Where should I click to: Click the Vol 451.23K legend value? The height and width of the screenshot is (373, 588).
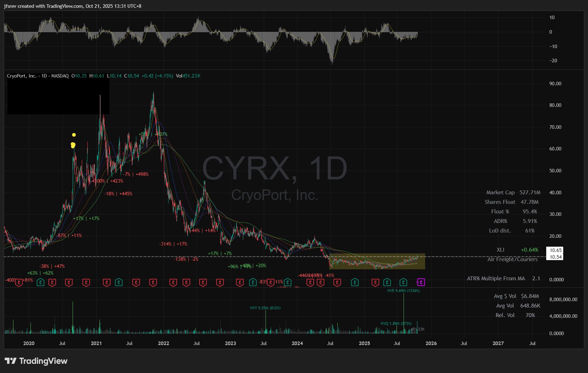[x=188, y=76]
